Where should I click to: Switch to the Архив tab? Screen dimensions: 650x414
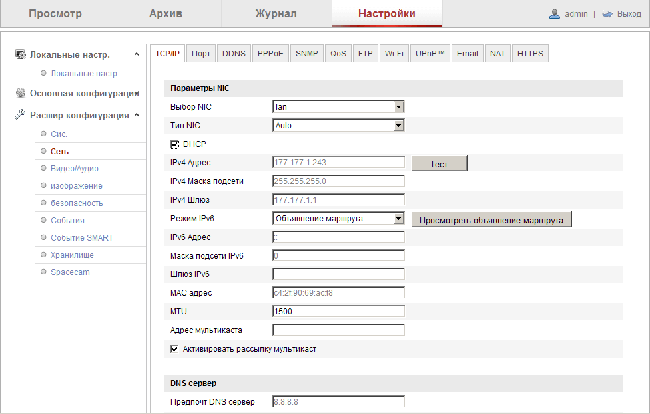coord(166,13)
